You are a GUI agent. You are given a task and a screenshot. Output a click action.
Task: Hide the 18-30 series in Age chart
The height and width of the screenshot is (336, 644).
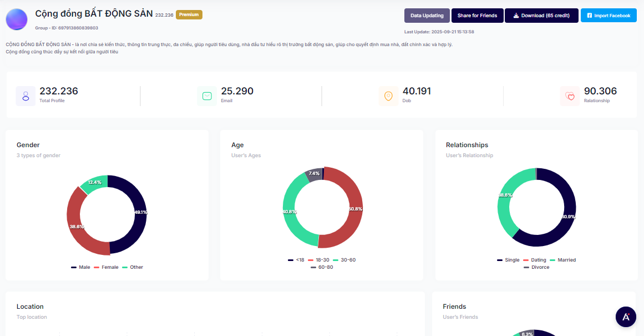pos(319,260)
